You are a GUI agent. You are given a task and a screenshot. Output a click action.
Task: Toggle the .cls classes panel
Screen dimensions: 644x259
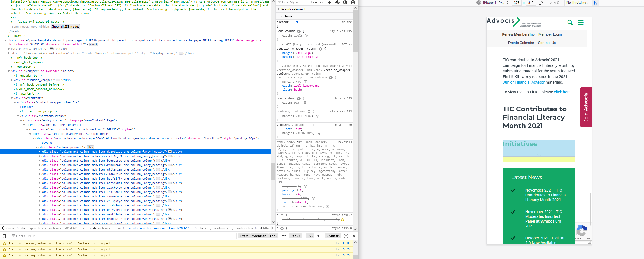322,2
